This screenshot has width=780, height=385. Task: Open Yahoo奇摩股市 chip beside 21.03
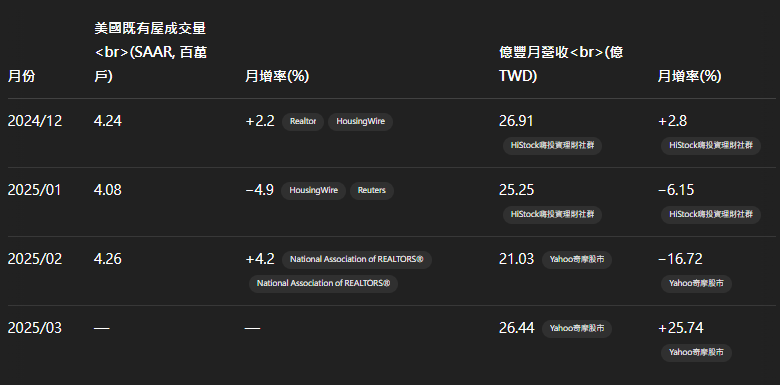(577, 260)
